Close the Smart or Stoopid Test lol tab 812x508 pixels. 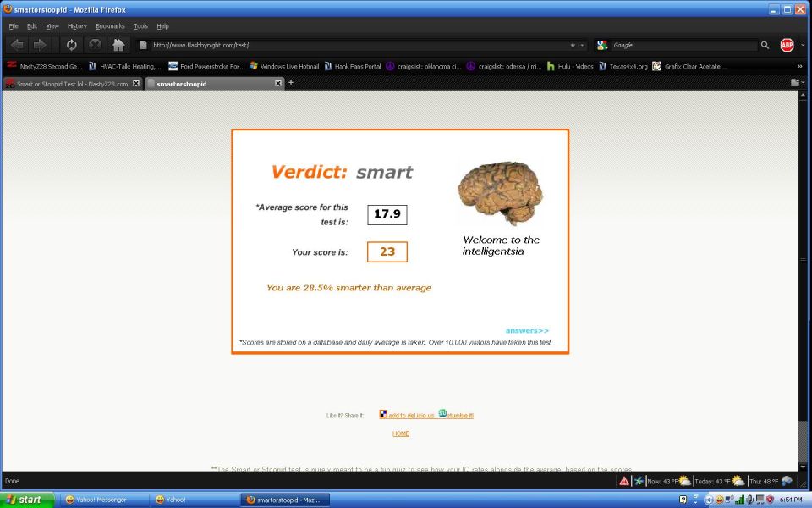(x=136, y=83)
